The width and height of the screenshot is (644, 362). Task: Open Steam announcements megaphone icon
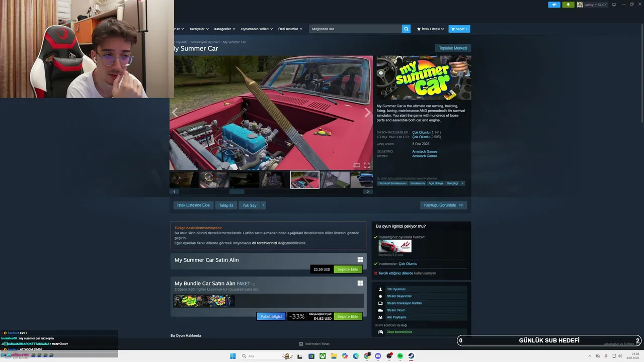pos(554,5)
